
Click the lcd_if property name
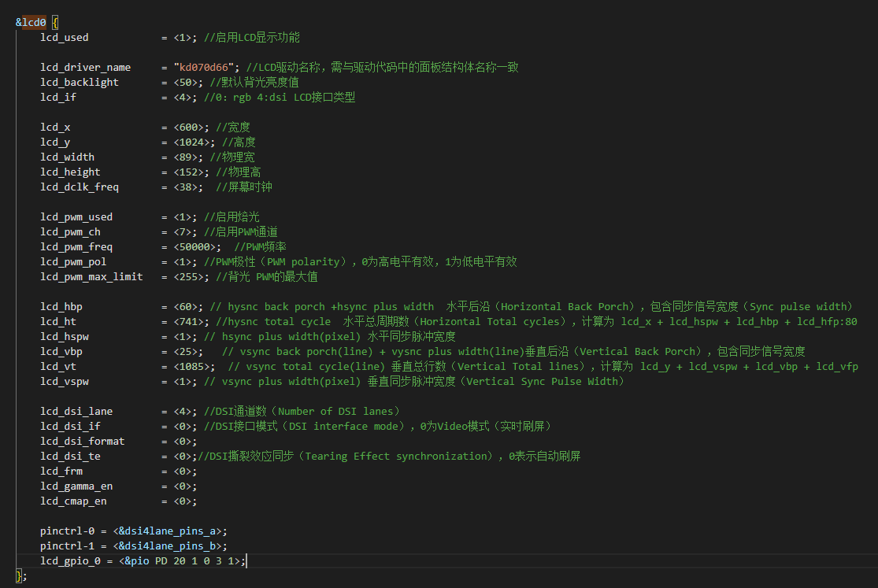click(x=58, y=98)
